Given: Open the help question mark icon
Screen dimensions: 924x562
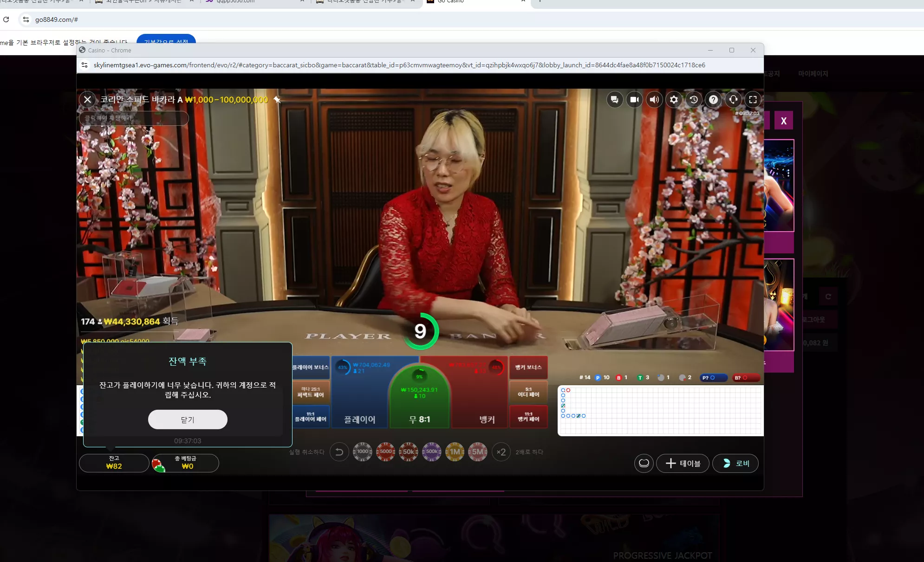Looking at the screenshot, I should click(714, 99).
